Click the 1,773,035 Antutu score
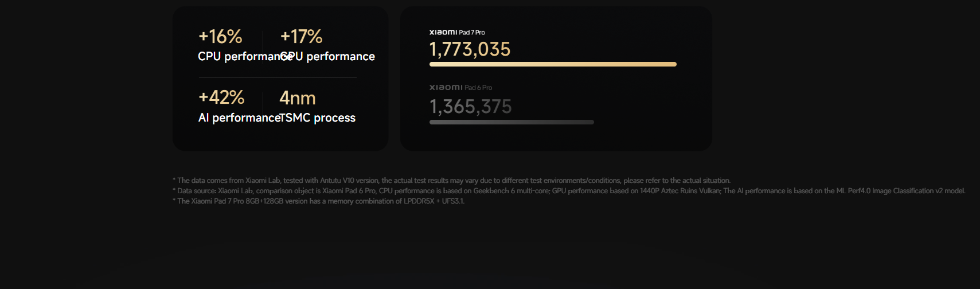This screenshot has height=289, width=980. tap(470, 49)
